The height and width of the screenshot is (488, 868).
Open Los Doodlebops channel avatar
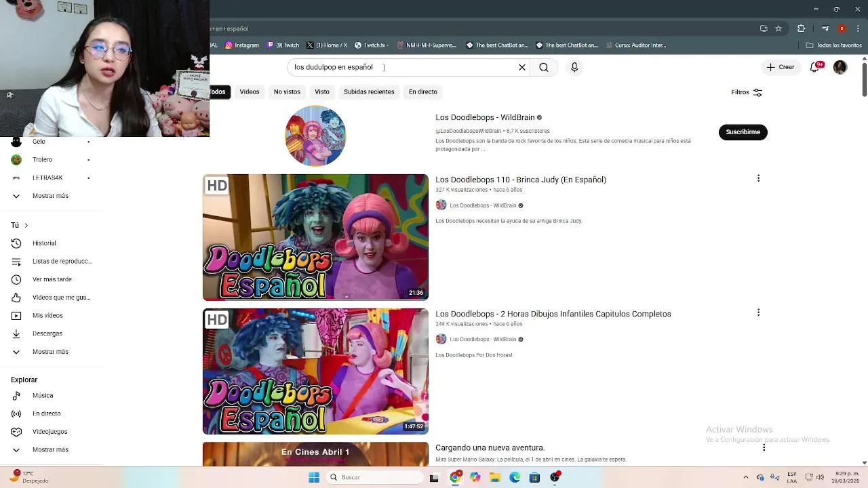[x=315, y=136]
